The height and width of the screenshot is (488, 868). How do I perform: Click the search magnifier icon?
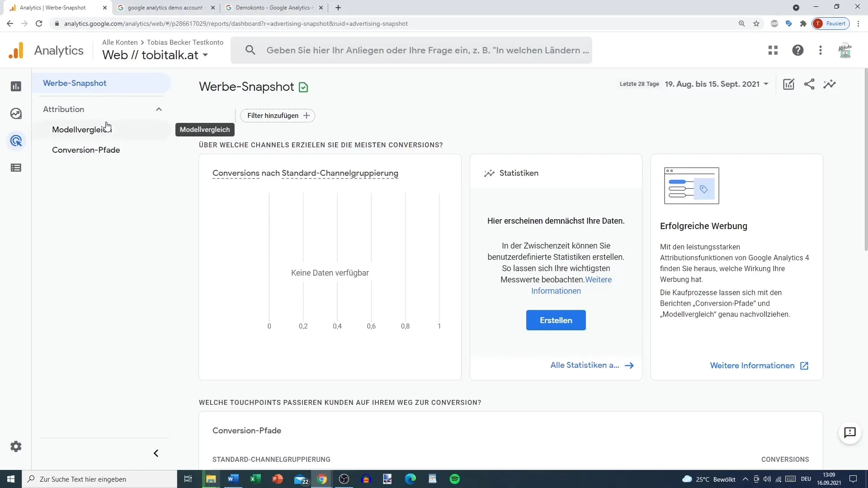point(250,50)
